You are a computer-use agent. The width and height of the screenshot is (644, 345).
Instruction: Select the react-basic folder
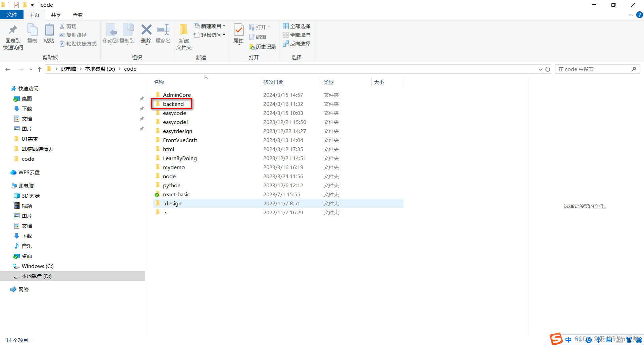(x=176, y=194)
